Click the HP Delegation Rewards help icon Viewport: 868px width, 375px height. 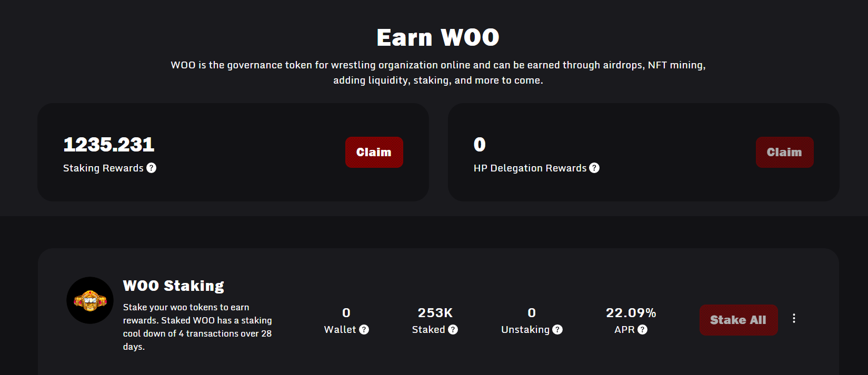pos(594,168)
